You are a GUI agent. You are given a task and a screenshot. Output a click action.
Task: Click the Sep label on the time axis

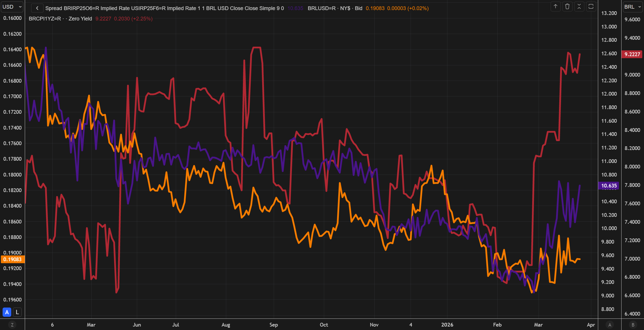point(274,325)
